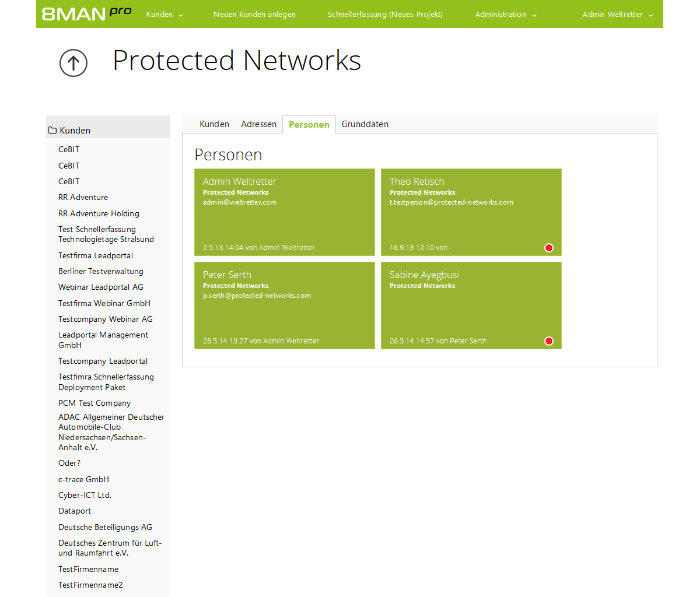Viewport: 700px width, 597px height.
Task: Click Neuen Kunden anlegen link
Action: tap(254, 15)
